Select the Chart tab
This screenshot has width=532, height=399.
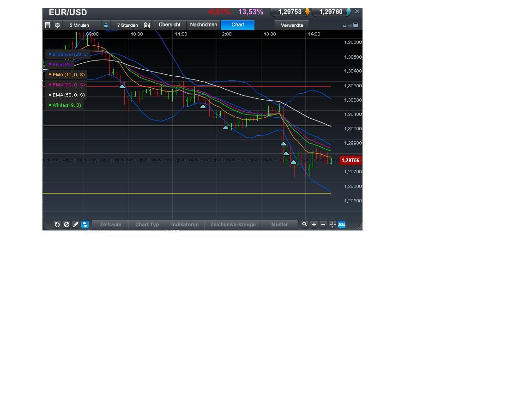pos(237,25)
